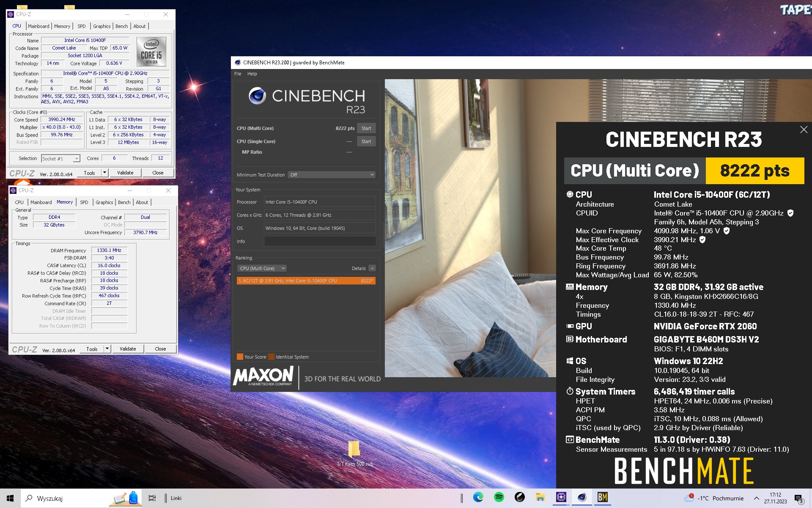Open Bench tab in top CPU-Z window
The width and height of the screenshot is (812, 508).
coord(122,26)
